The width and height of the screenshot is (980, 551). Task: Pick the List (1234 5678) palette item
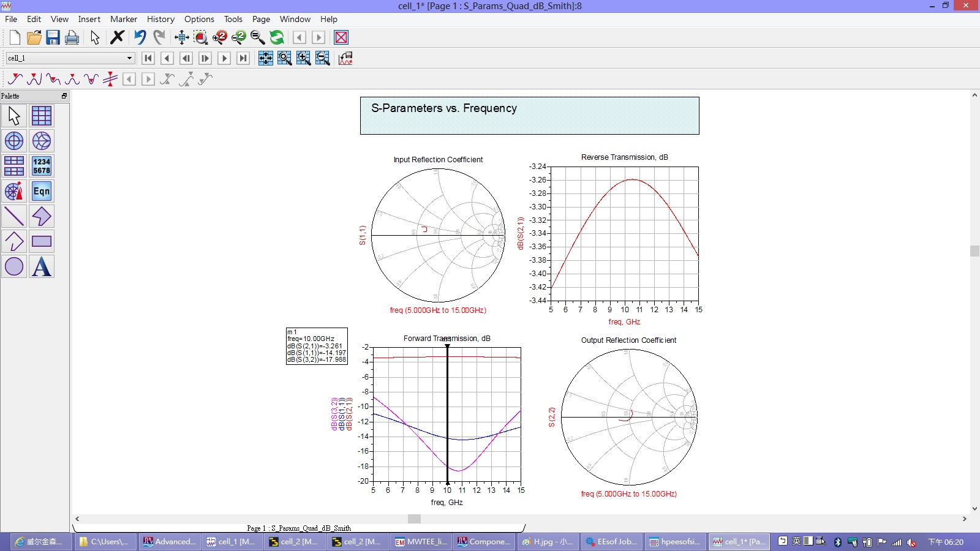(x=42, y=166)
